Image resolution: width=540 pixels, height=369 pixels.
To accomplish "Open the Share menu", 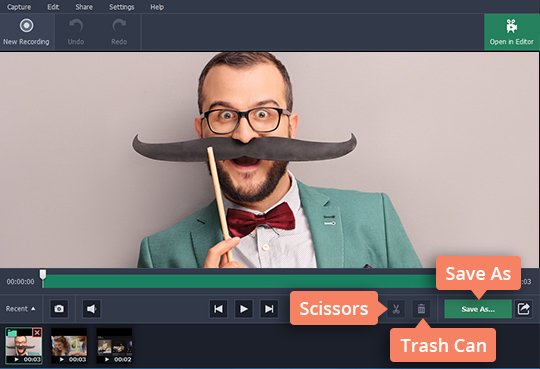I will pyautogui.click(x=84, y=7).
